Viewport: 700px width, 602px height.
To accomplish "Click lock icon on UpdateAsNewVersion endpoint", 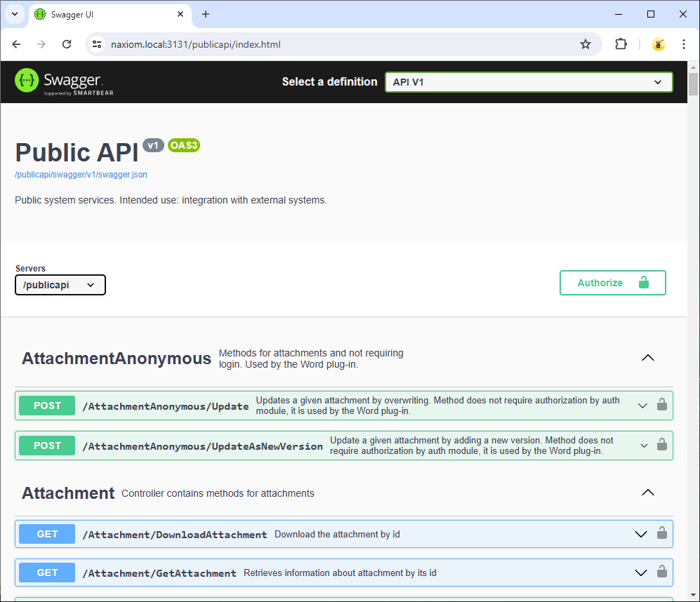I will tap(661, 445).
